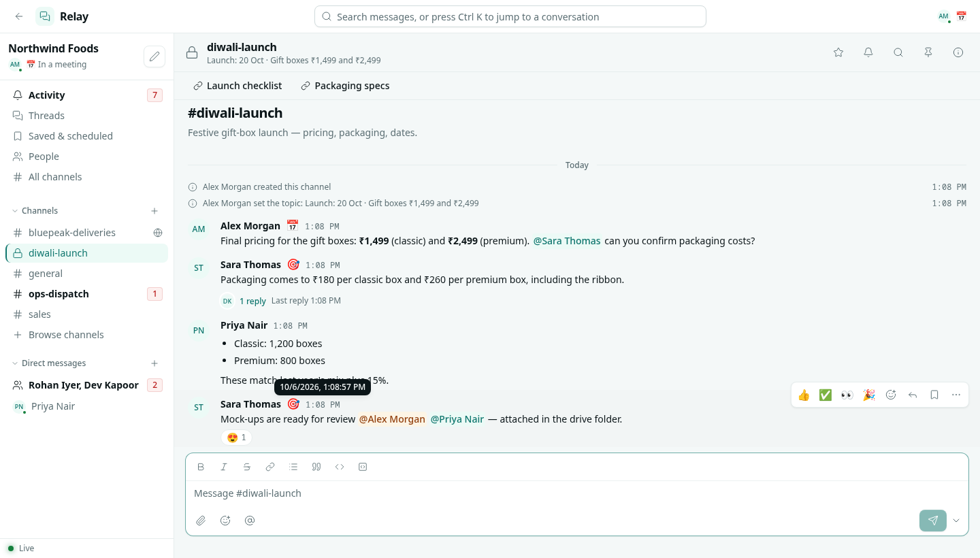This screenshot has height=558, width=980.
Task: Open Saved & scheduled
Action: click(x=86, y=136)
